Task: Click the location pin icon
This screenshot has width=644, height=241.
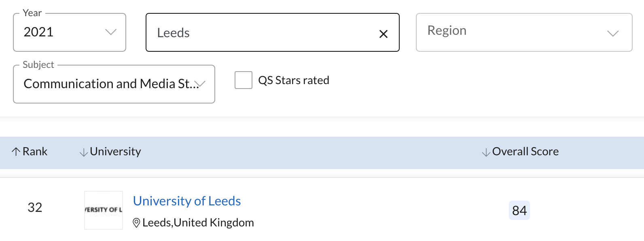Action: pyautogui.click(x=137, y=223)
